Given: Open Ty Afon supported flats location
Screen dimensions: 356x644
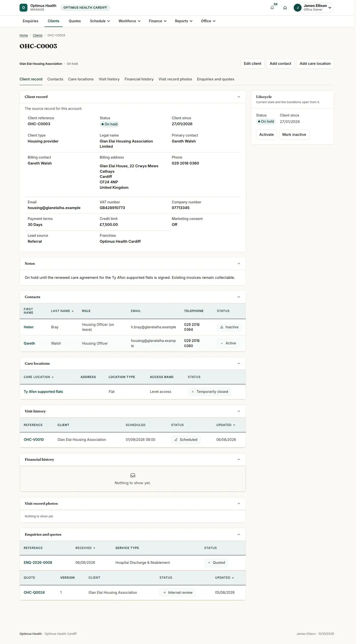Looking at the screenshot, I should (x=43, y=392).
